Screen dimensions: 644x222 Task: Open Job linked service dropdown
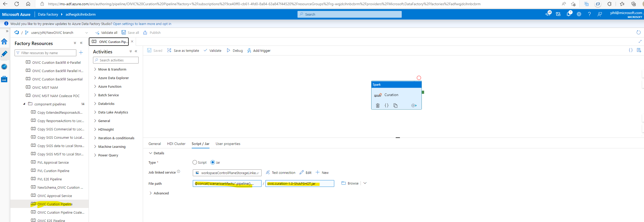click(227, 173)
